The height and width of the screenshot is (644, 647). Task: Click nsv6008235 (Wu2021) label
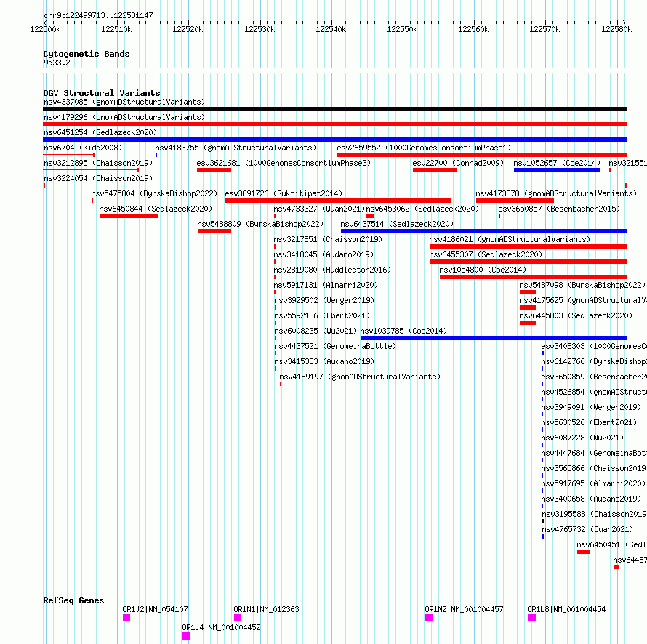coord(316,331)
